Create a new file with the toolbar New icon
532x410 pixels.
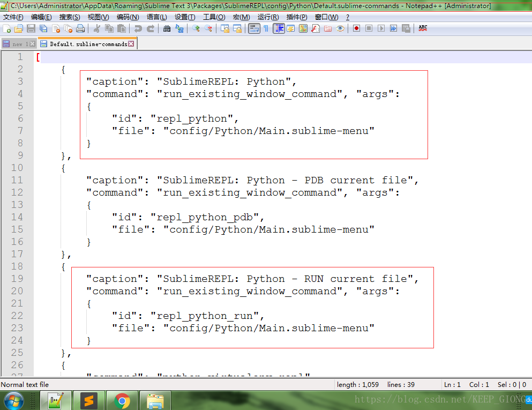pos(7,28)
